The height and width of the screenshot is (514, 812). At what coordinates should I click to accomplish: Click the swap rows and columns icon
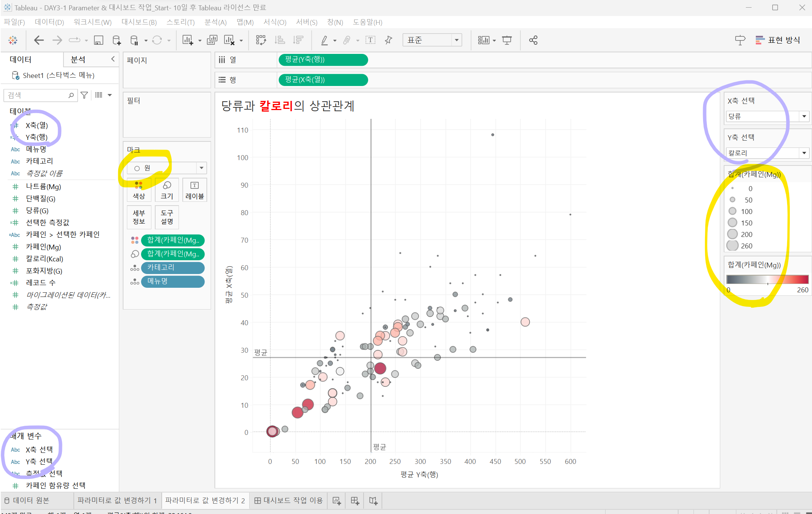261,40
